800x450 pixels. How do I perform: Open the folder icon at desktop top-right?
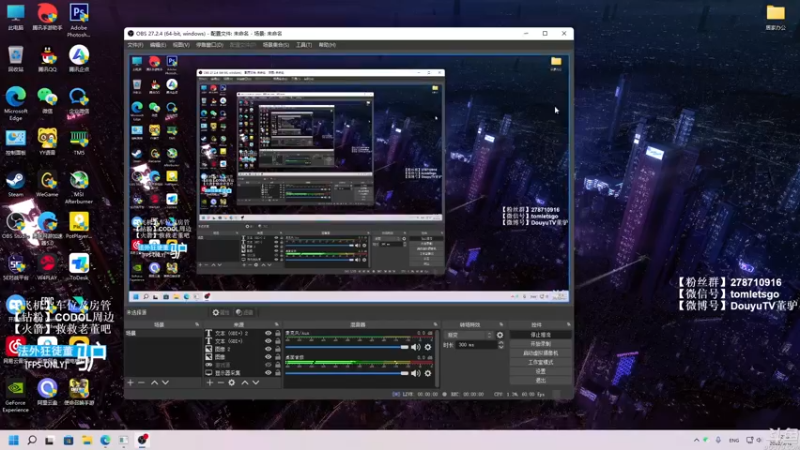(x=776, y=17)
